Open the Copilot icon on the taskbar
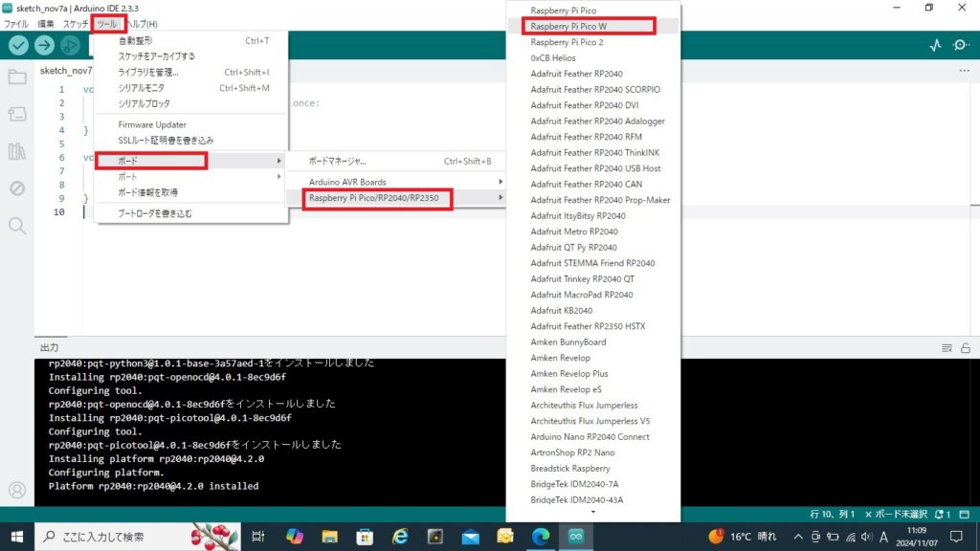Screen dimensions: 980x551 295,537
